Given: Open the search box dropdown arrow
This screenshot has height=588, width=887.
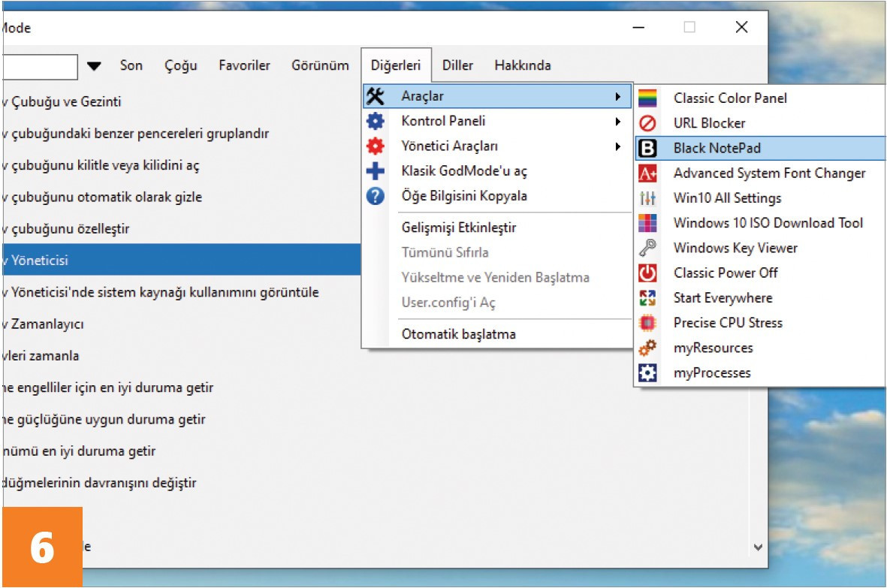Looking at the screenshot, I should point(95,66).
